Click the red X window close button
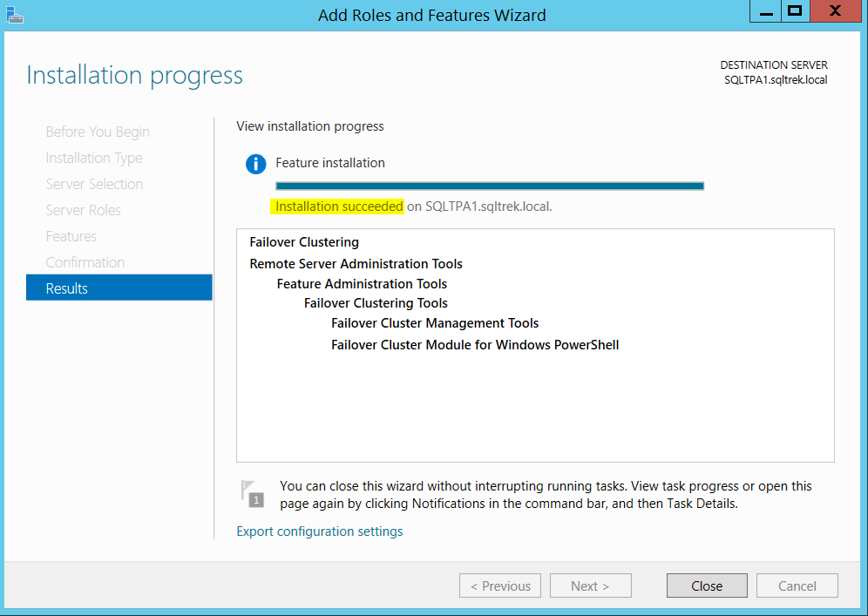This screenshot has height=616, width=868. point(836,11)
